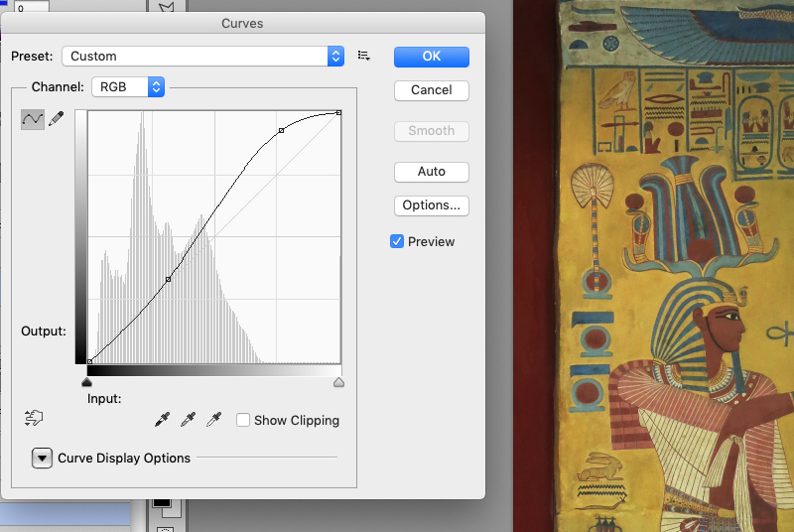Activate the on-image adjustment hand tool
The width and height of the screenshot is (794, 532).
(34, 418)
